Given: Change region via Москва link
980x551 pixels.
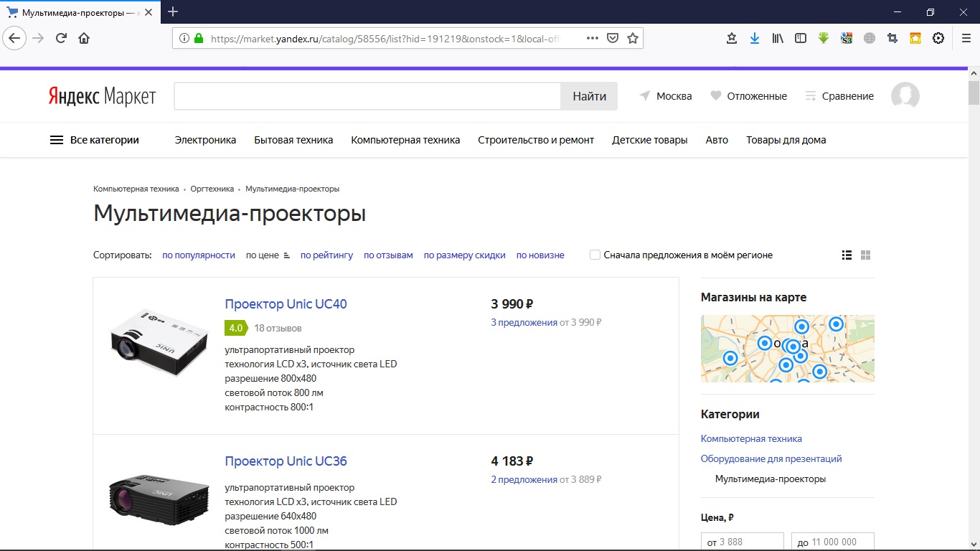Looking at the screenshot, I should tap(666, 96).
